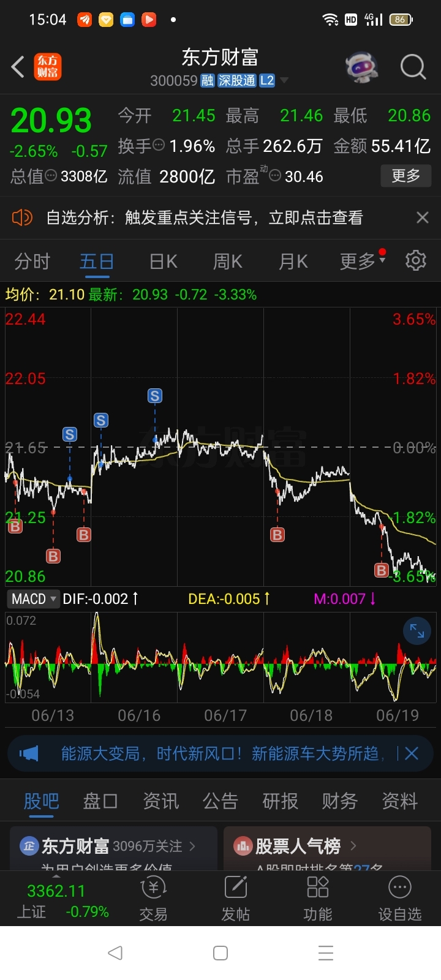441x980 pixels.
Task: Tap the Android recent apps button
Action: (326, 953)
